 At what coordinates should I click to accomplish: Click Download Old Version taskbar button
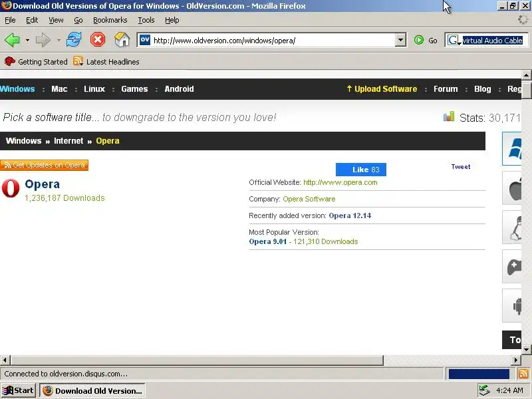point(92,390)
